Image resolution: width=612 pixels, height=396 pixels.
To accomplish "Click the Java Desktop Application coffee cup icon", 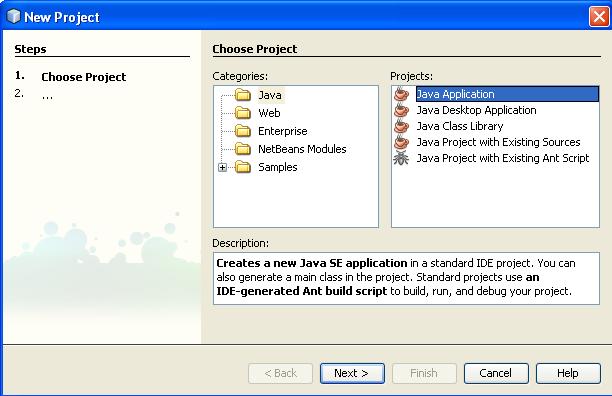I will pos(401,110).
